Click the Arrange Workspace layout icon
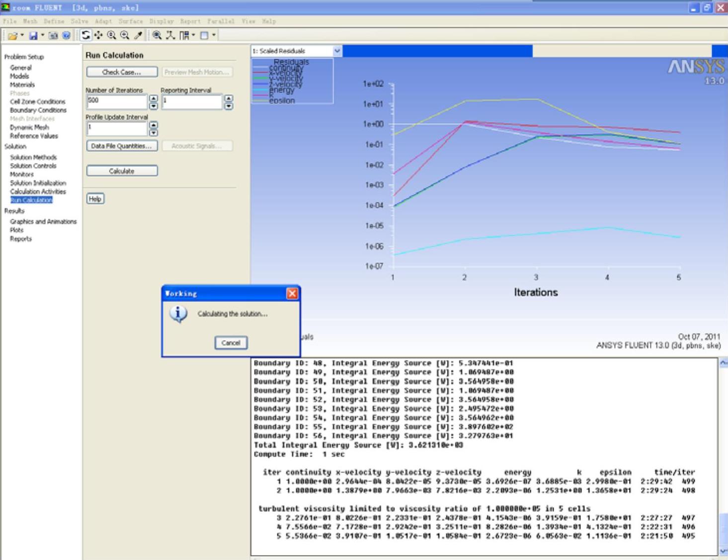Viewport: 728px width, 560px height. [x=184, y=35]
